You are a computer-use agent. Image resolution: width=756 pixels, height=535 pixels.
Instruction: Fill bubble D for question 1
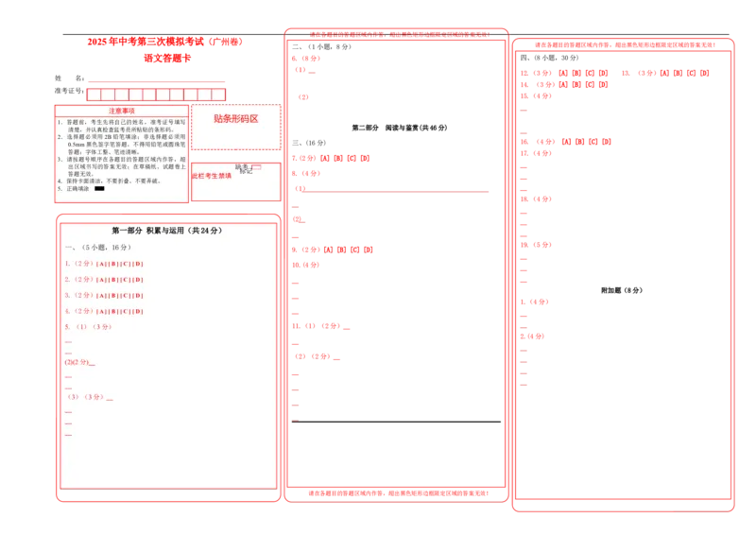click(137, 264)
